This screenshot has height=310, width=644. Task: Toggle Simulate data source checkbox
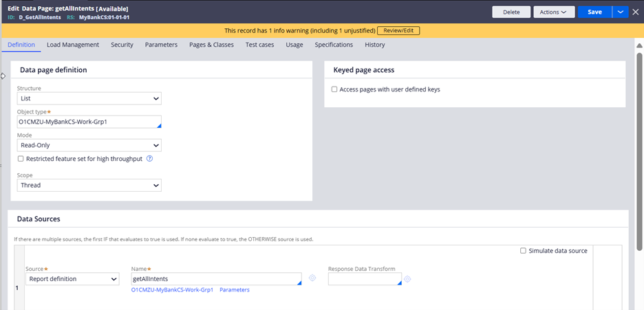coord(523,251)
